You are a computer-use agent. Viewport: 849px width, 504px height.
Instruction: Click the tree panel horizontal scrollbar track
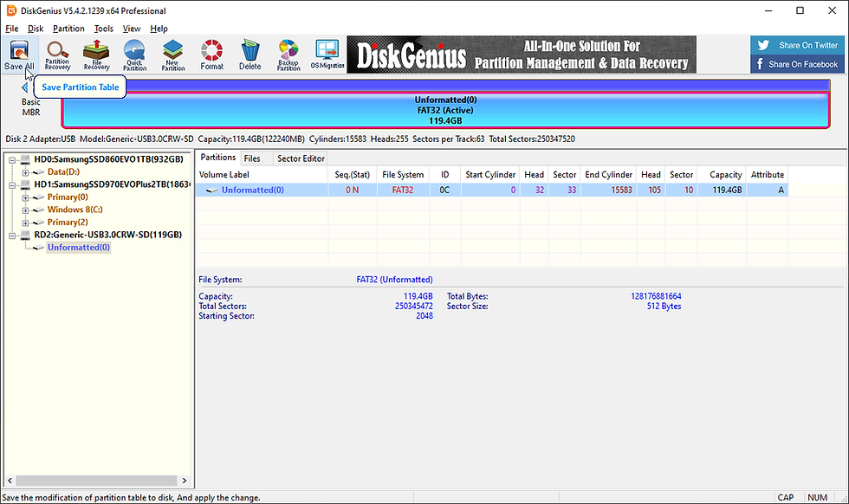click(x=97, y=481)
